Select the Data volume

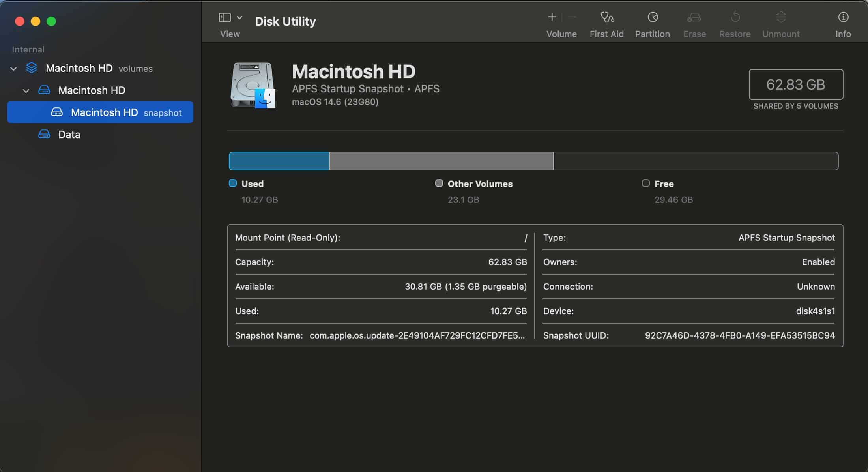100,135
